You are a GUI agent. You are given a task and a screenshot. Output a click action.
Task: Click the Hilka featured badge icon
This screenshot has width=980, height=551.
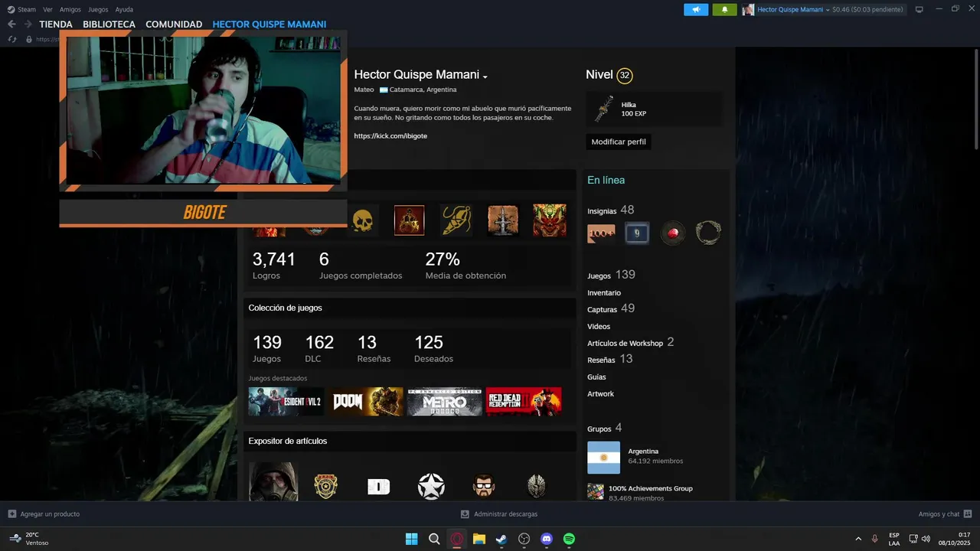click(x=604, y=109)
